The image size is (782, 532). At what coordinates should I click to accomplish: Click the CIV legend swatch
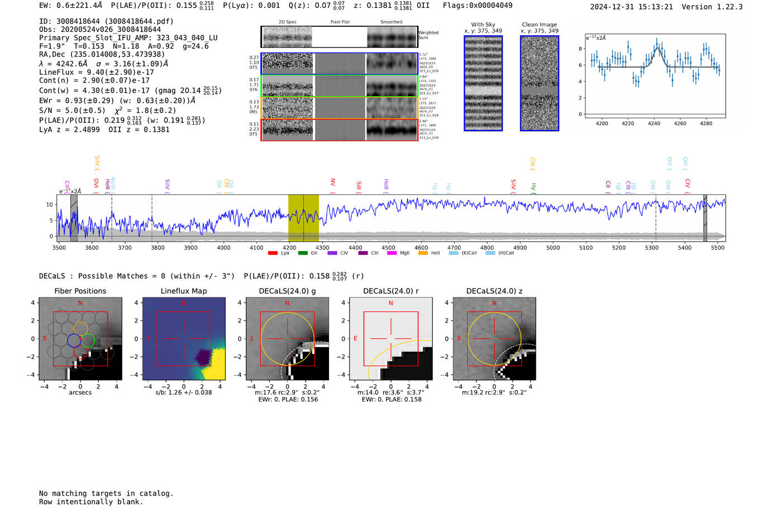tap(332, 253)
